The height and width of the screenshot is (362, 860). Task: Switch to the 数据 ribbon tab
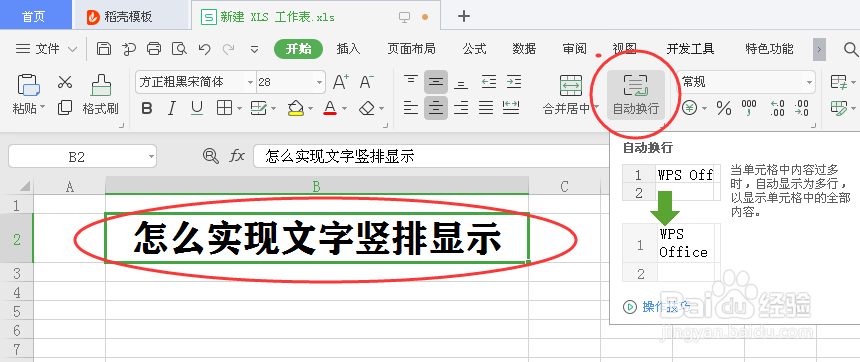524,49
